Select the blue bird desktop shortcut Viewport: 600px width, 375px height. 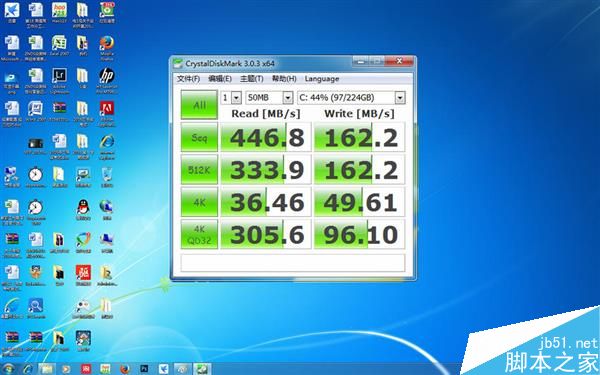click(11, 13)
